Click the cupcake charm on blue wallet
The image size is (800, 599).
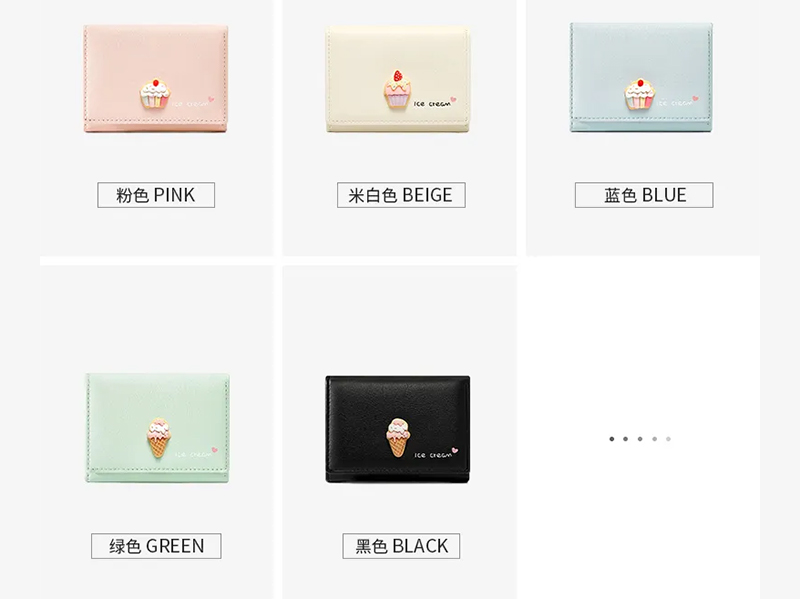(x=639, y=94)
